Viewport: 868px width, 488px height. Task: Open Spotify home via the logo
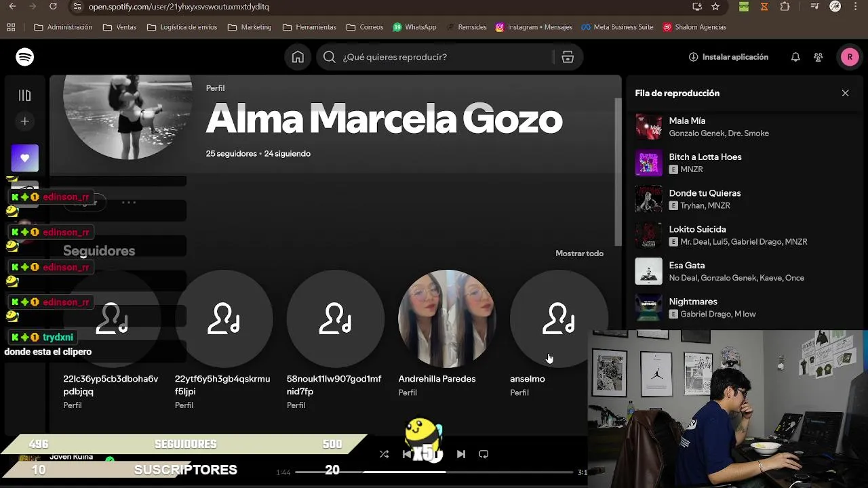pos(25,57)
